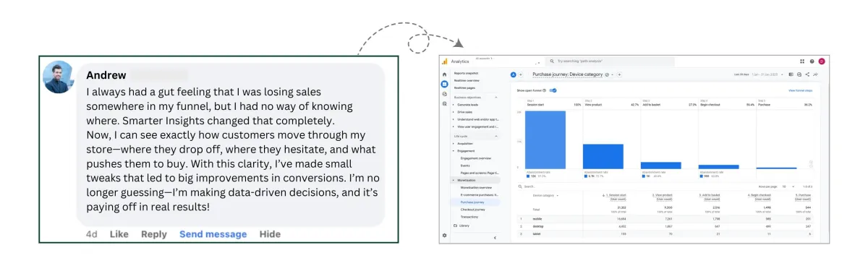Collapse the Analytics sidebar arrow
Image resolution: width=868 pixels, height=271 pixels.
pyautogui.click(x=495, y=238)
